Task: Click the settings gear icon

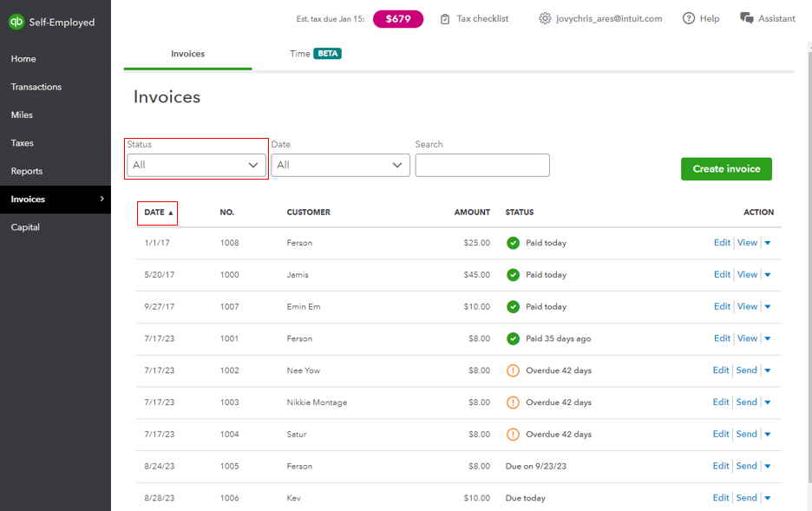Action: click(545, 18)
